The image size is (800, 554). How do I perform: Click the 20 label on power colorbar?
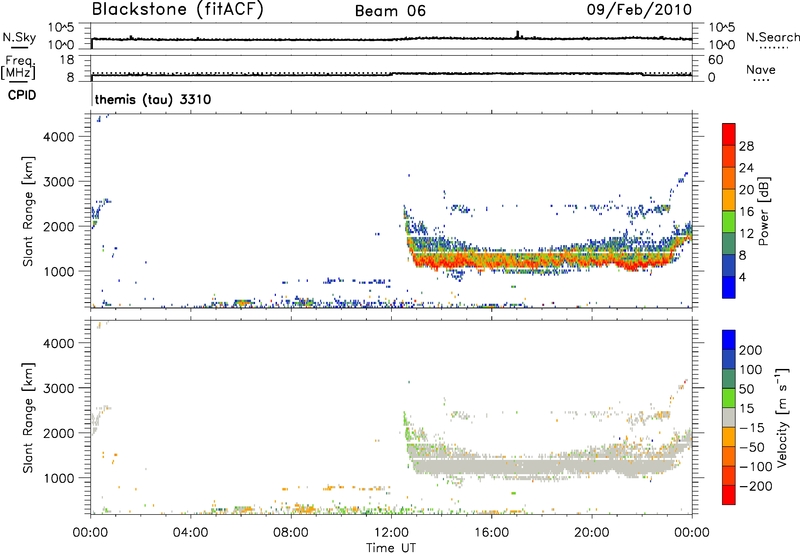[x=746, y=190]
